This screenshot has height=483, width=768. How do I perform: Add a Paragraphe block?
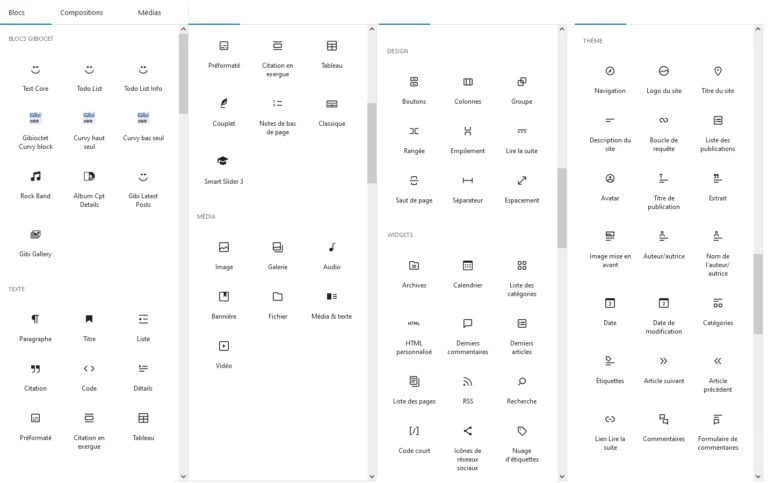click(35, 328)
